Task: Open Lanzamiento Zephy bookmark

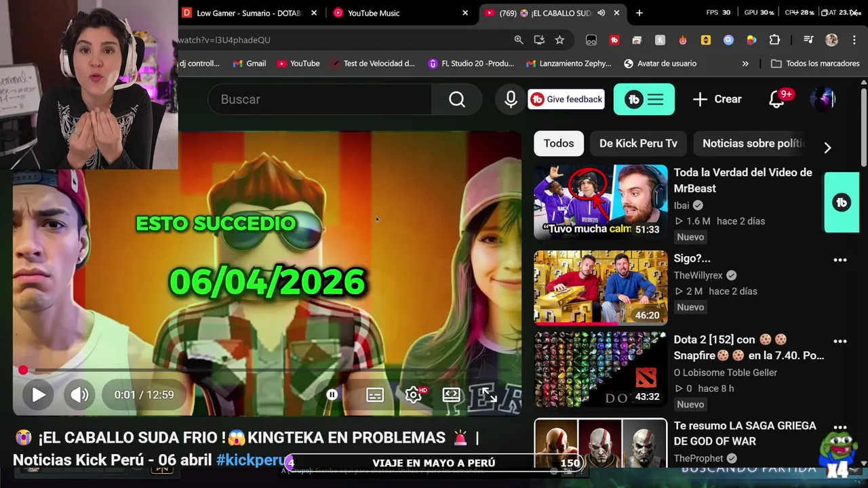Action: coord(568,64)
